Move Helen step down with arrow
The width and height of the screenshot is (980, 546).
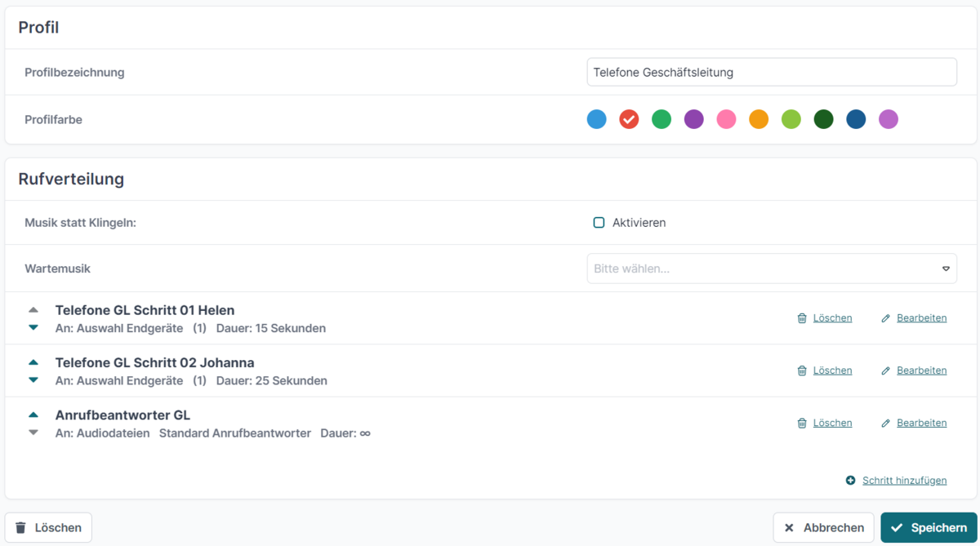click(33, 327)
